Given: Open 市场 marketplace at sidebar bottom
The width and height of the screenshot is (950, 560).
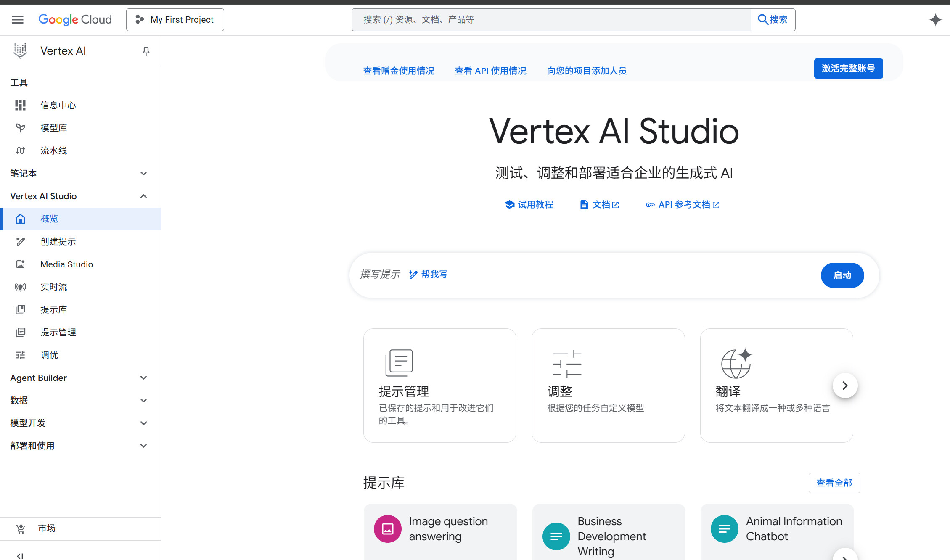Looking at the screenshot, I should [x=46, y=528].
